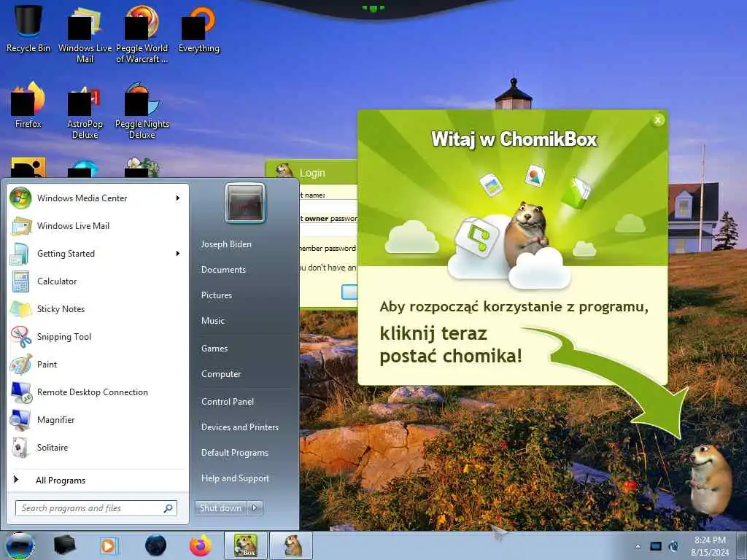
Task: Launch Peggle Nights Deluxe desktop shortcut
Action: click(142, 111)
